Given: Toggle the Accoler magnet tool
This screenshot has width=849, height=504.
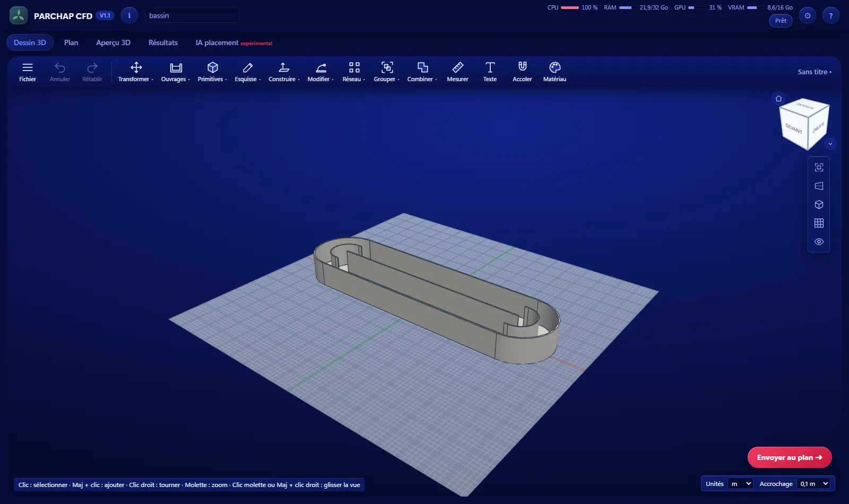Looking at the screenshot, I should point(522,72).
